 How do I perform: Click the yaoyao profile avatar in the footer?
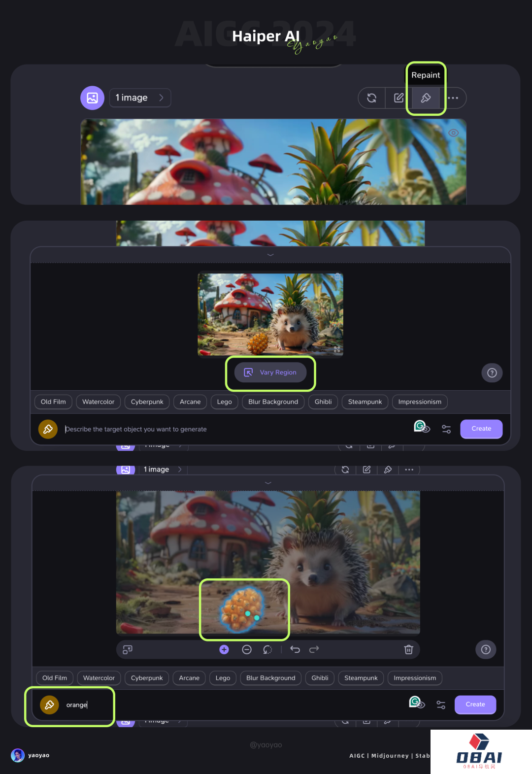pos(18,755)
